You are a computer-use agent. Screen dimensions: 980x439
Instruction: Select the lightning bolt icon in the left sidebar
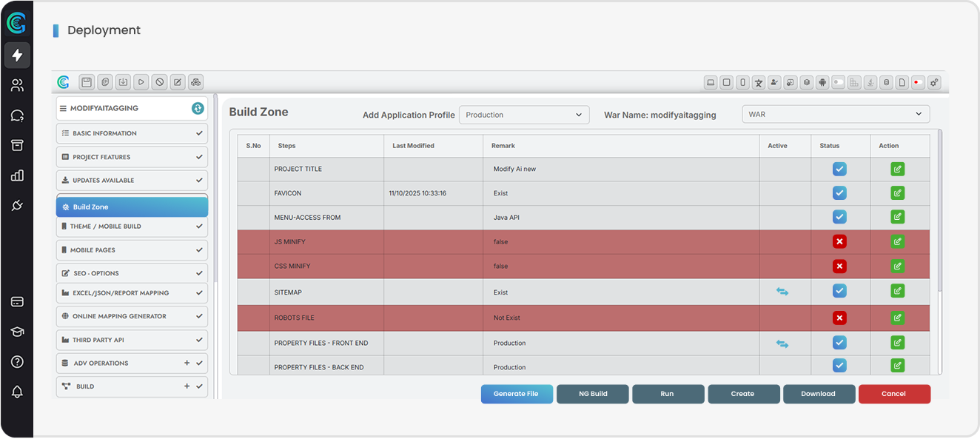16,55
